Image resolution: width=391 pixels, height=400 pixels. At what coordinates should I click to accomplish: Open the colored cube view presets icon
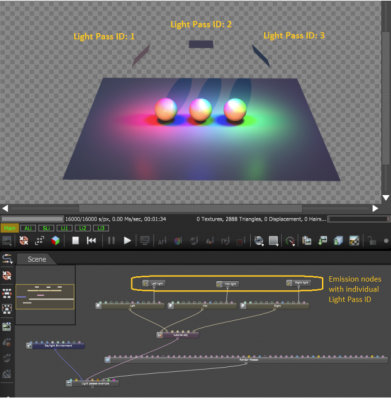click(x=55, y=240)
